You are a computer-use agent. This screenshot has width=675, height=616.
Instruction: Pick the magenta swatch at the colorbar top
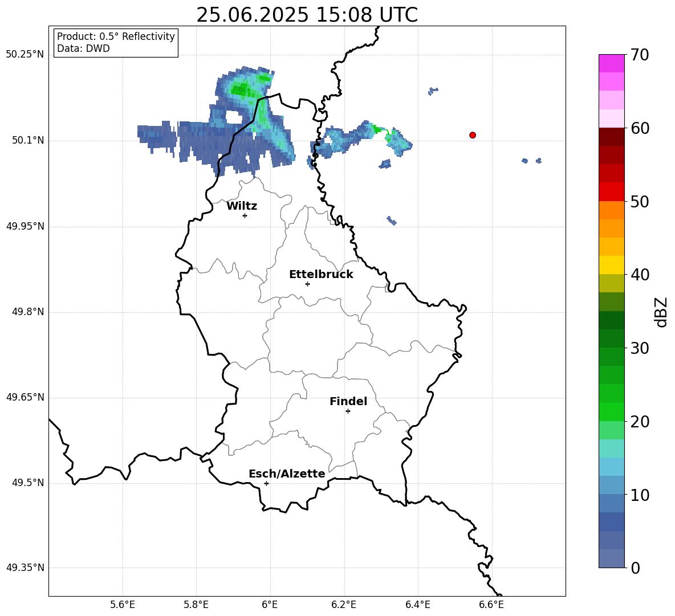611,63
